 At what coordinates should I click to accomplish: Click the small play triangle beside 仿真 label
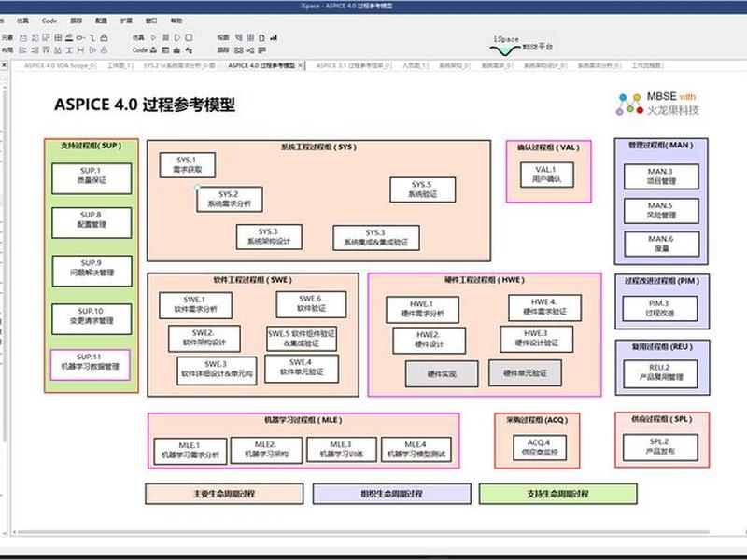153,37
